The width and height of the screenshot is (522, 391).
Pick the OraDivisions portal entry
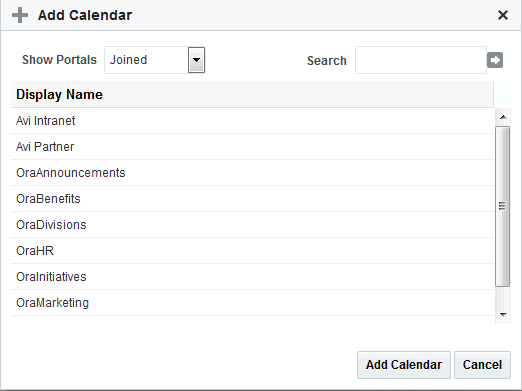[252, 225]
